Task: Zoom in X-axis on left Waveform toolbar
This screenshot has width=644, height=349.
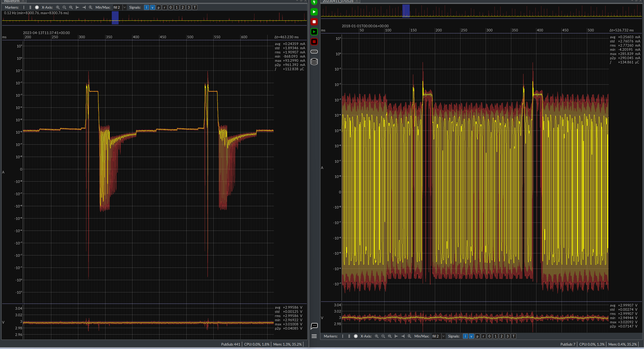Action: click(58, 7)
